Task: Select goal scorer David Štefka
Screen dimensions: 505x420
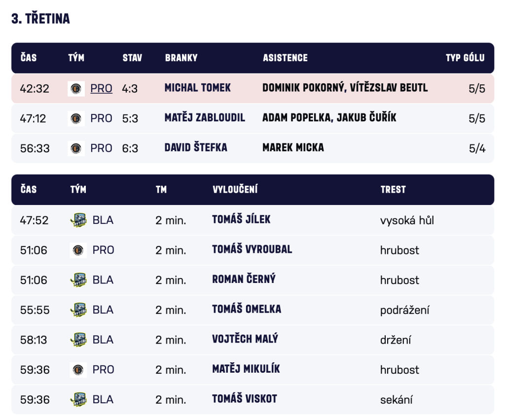Action: (x=196, y=147)
